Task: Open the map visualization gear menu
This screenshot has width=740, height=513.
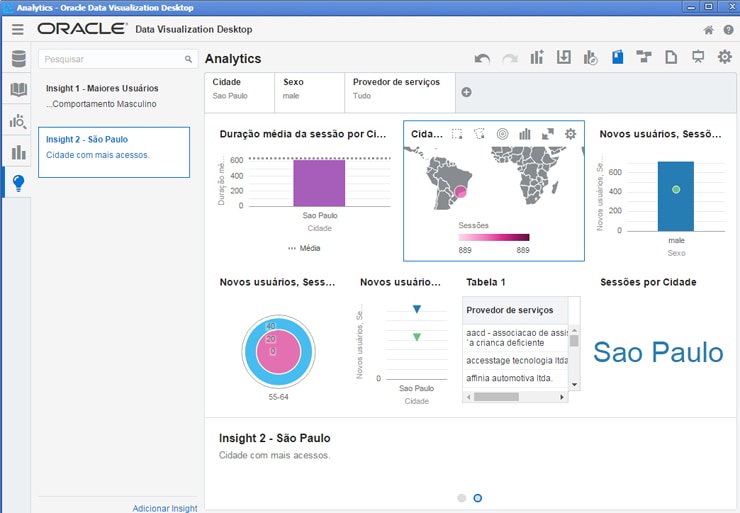Action: (x=571, y=134)
